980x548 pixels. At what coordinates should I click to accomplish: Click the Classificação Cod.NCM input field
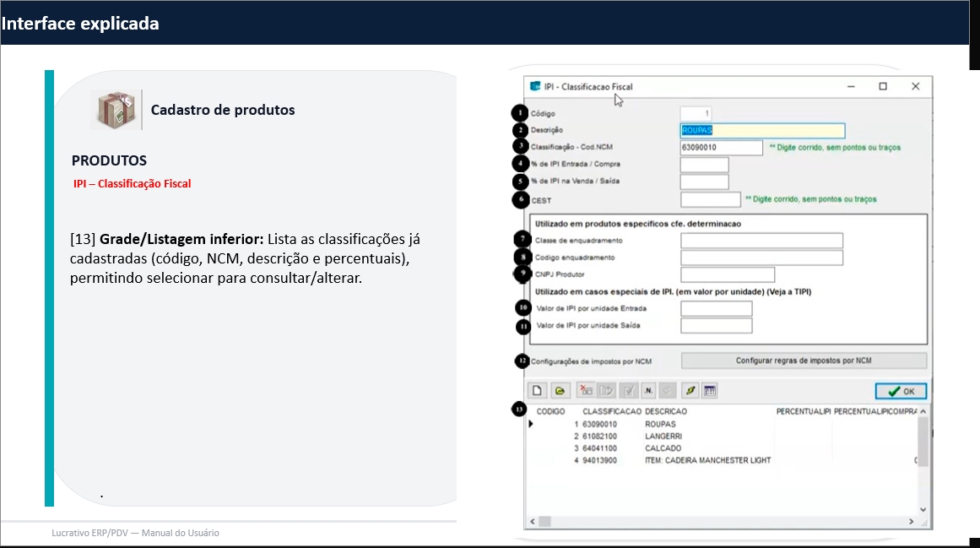(721, 148)
